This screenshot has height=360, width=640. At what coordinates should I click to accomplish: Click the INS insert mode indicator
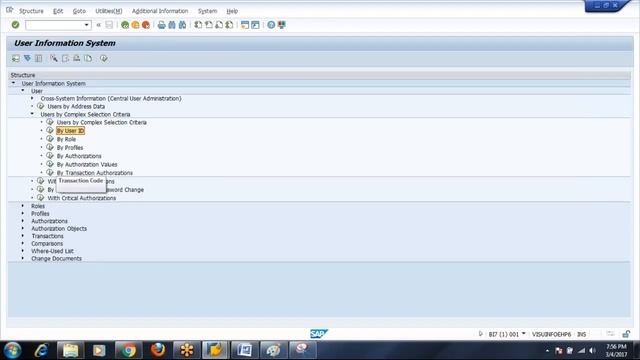(581, 334)
